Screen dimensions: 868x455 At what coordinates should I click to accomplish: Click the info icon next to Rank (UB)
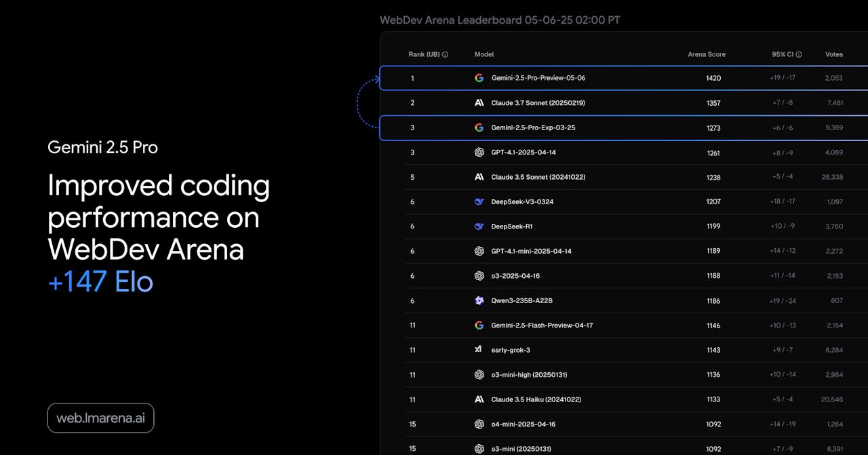(x=445, y=54)
